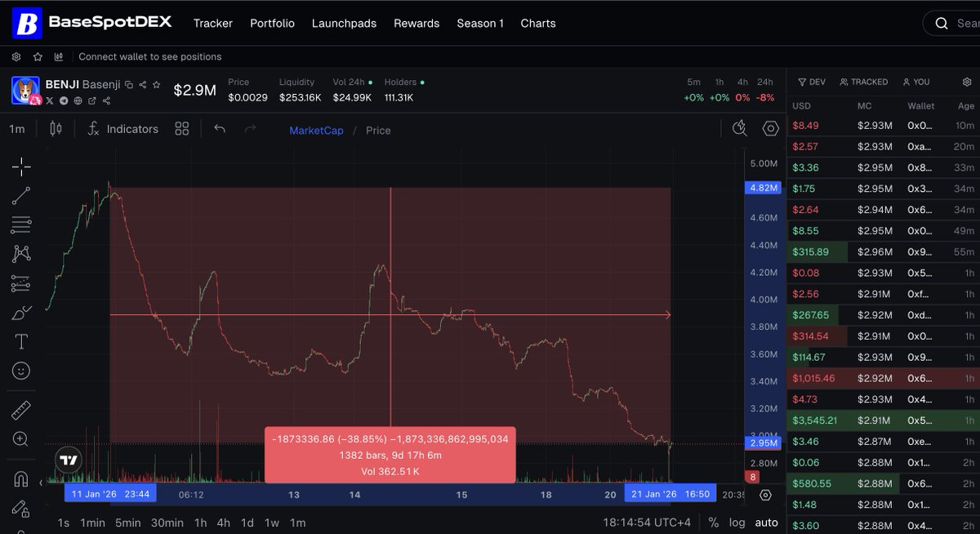Copy the BENJI token address
Screen dimensions: 980x534
129,84
